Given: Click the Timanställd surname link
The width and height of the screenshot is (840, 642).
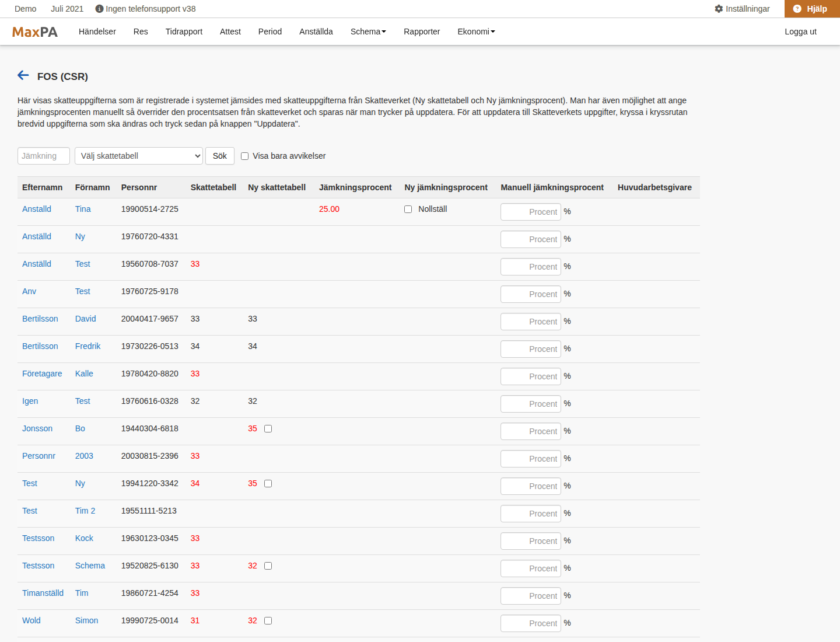Looking at the screenshot, I should coord(43,593).
